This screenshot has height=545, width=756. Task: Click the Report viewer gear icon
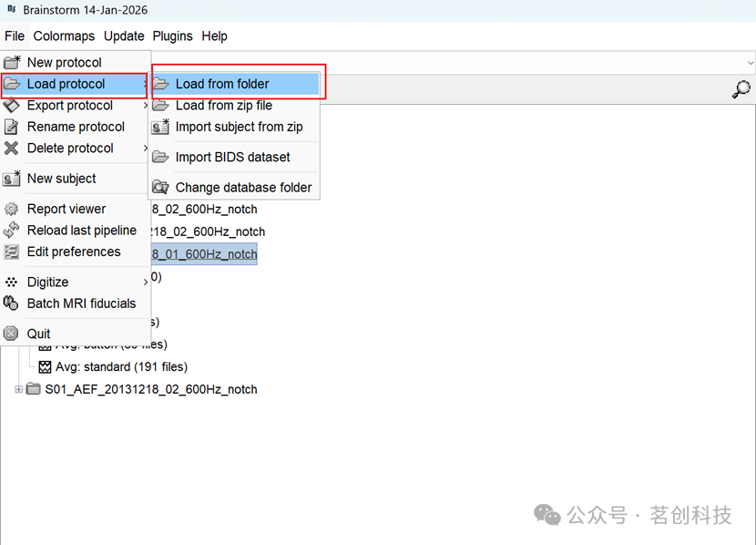[x=12, y=209]
